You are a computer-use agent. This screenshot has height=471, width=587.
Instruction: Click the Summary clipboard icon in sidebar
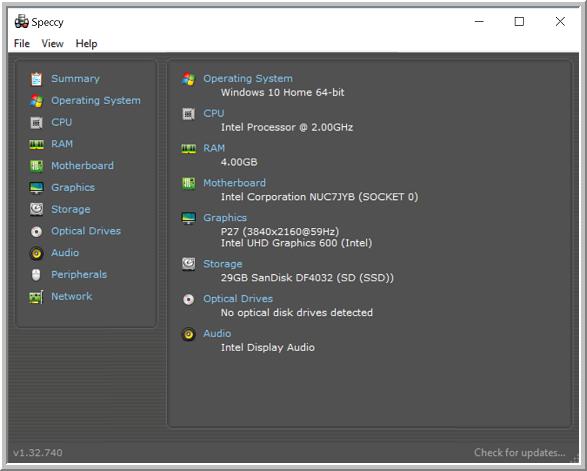click(x=36, y=79)
